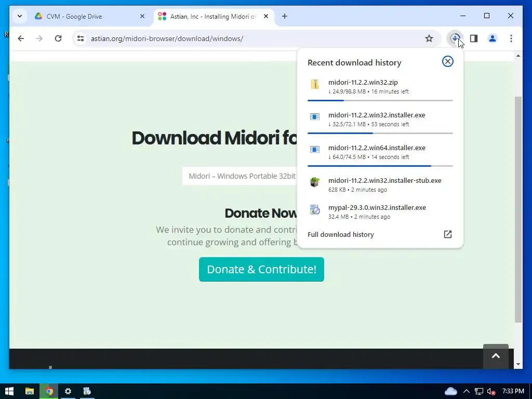Screen dimensions: 532x399
Task: Bookmark this page with the star icon
Action: pyautogui.click(x=429, y=38)
